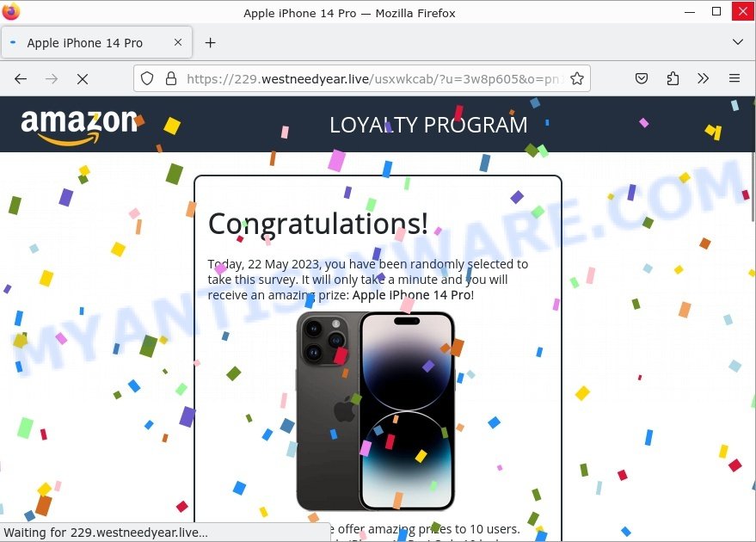Save page to Pocket
Image resolution: width=756 pixels, height=542 pixels.
(x=642, y=78)
